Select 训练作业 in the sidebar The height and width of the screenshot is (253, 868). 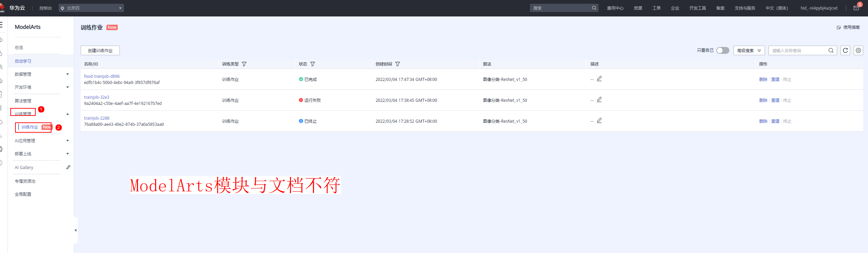click(x=30, y=127)
